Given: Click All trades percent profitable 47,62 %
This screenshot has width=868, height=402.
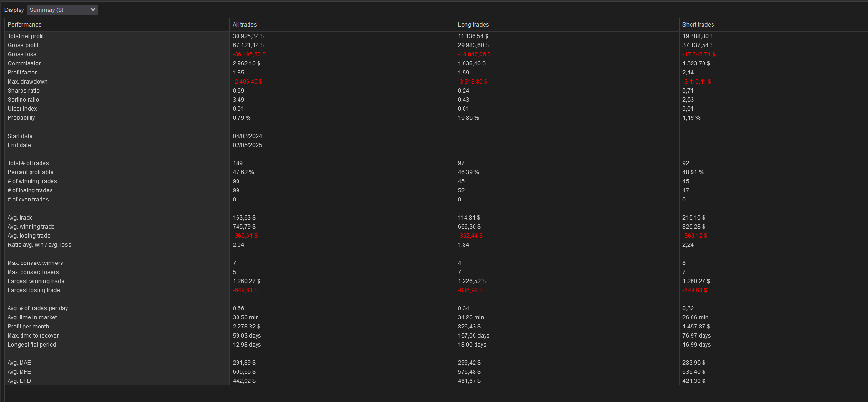Looking at the screenshot, I should click(243, 172).
